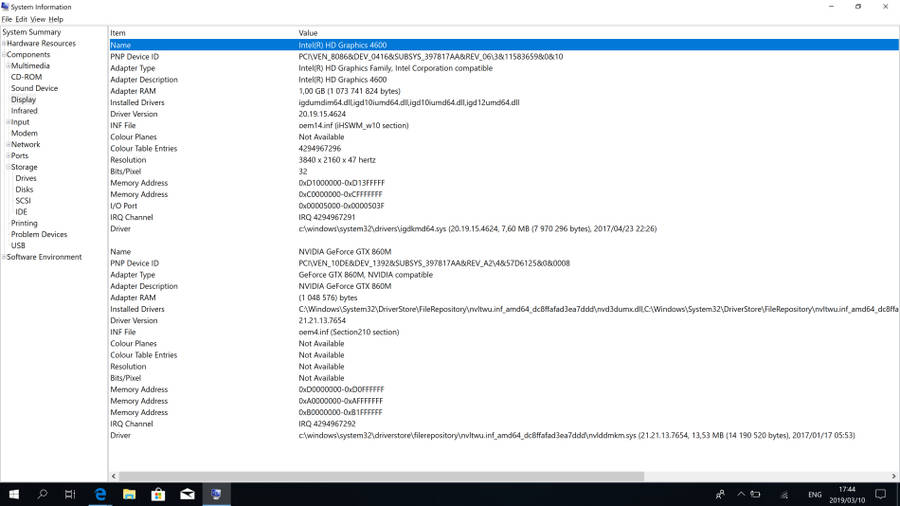The height and width of the screenshot is (506, 900).
Task: Open Mail app from taskbar
Action: (187, 494)
